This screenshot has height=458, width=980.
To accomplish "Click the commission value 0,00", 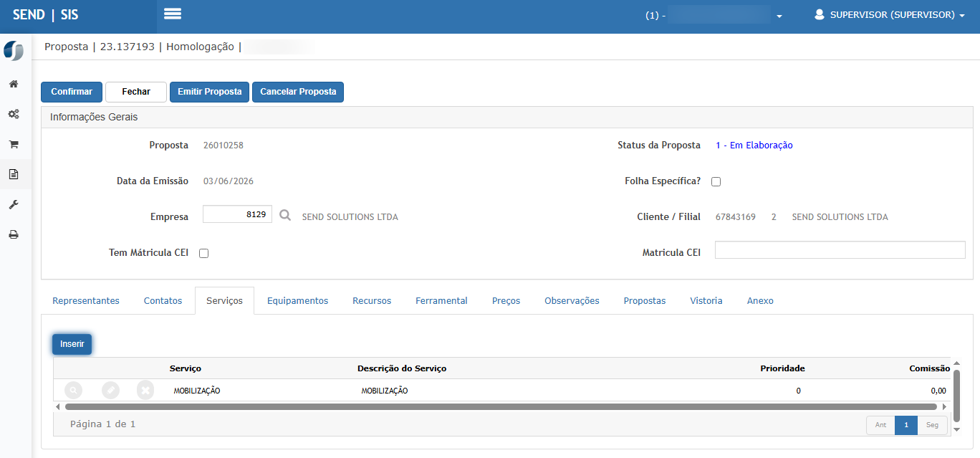I will (938, 391).
